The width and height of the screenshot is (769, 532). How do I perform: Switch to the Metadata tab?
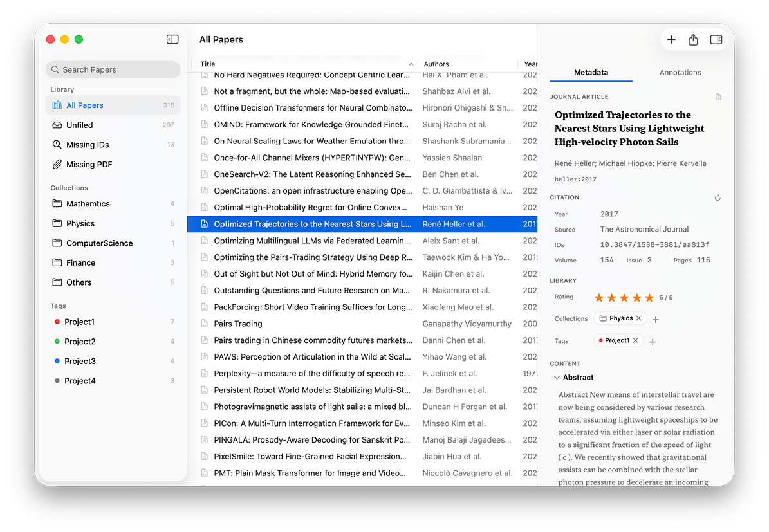591,73
